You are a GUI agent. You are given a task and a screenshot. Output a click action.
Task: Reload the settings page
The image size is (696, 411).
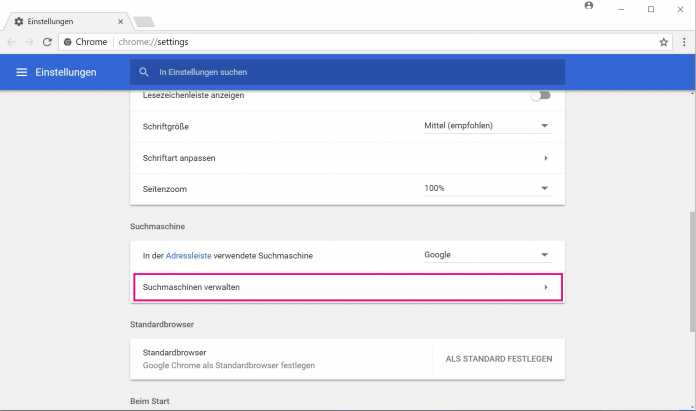pos(47,42)
